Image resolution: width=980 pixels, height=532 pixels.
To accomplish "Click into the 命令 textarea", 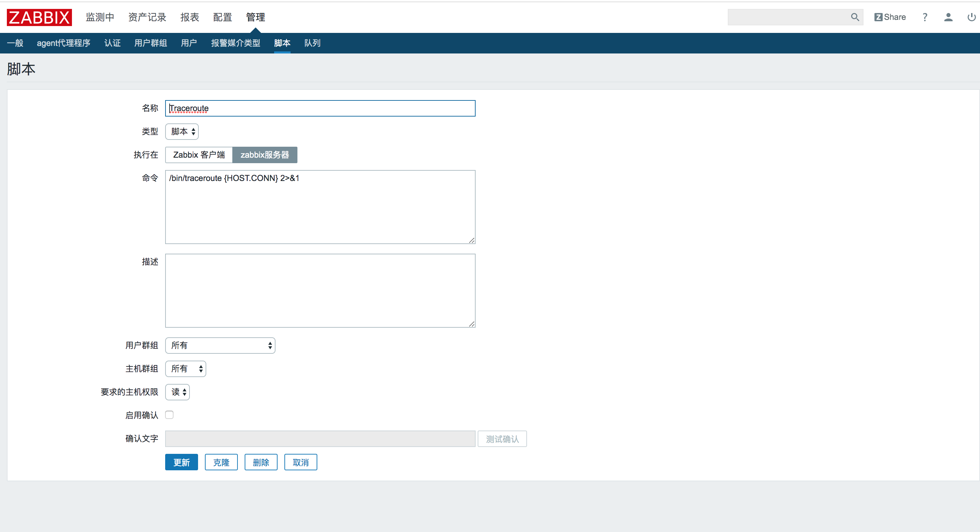I will pos(320,207).
